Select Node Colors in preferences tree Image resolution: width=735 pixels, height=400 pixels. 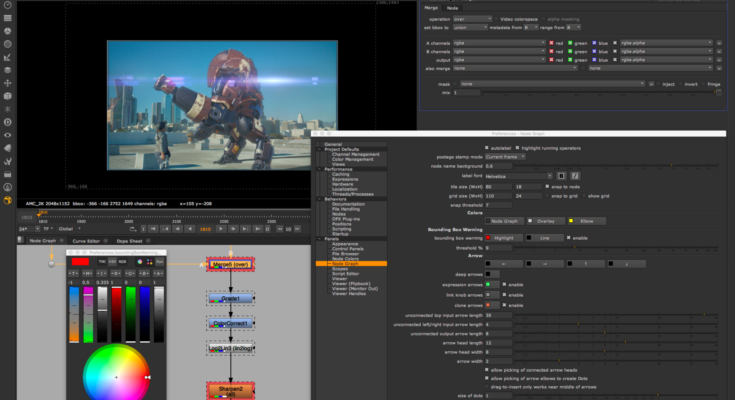[345, 259]
